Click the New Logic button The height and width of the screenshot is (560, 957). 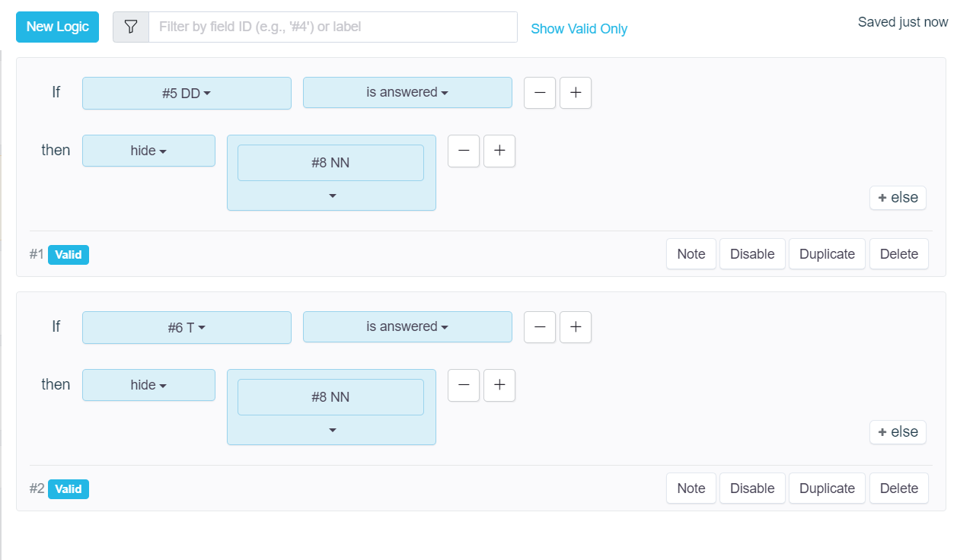tap(57, 27)
